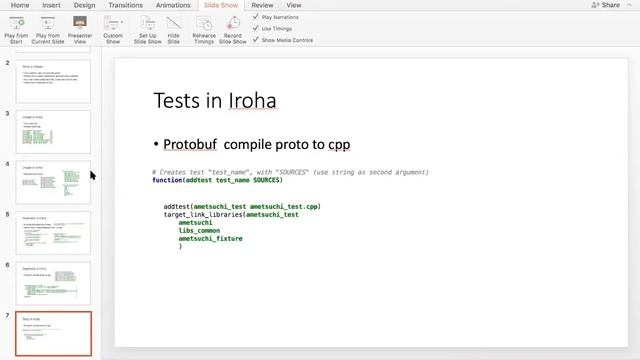The image size is (640, 360).
Task: Select slide 5 thumbnail
Action: pos(53,233)
